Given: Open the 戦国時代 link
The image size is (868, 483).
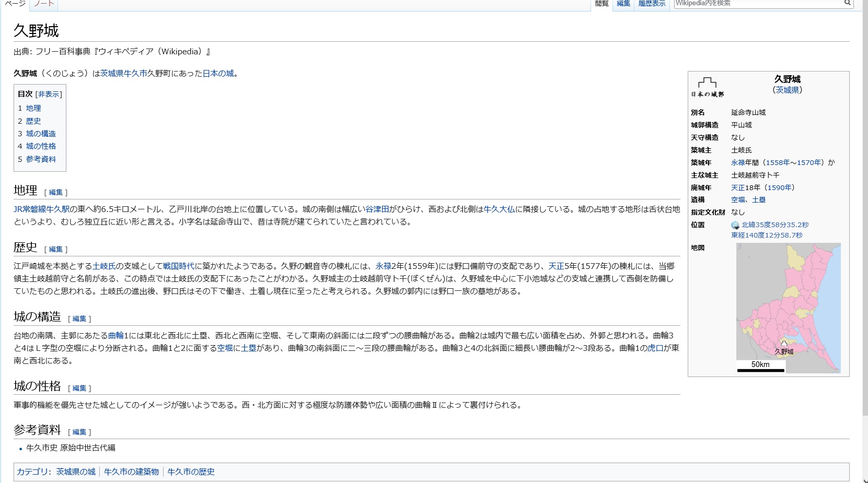Looking at the screenshot, I should click(179, 266).
